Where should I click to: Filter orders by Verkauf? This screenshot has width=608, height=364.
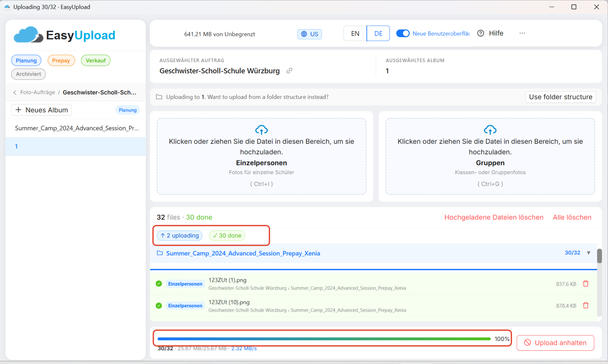(96, 60)
